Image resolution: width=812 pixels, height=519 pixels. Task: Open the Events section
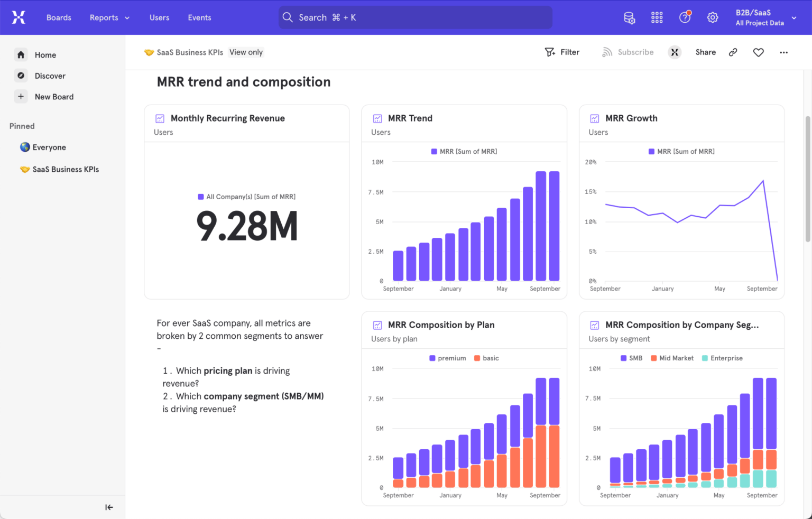[199, 17]
